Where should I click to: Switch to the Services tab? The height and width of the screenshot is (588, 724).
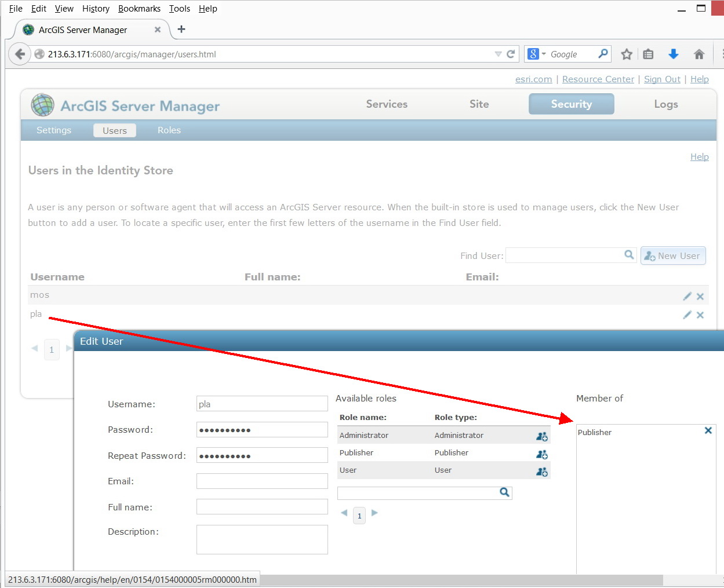point(387,104)
